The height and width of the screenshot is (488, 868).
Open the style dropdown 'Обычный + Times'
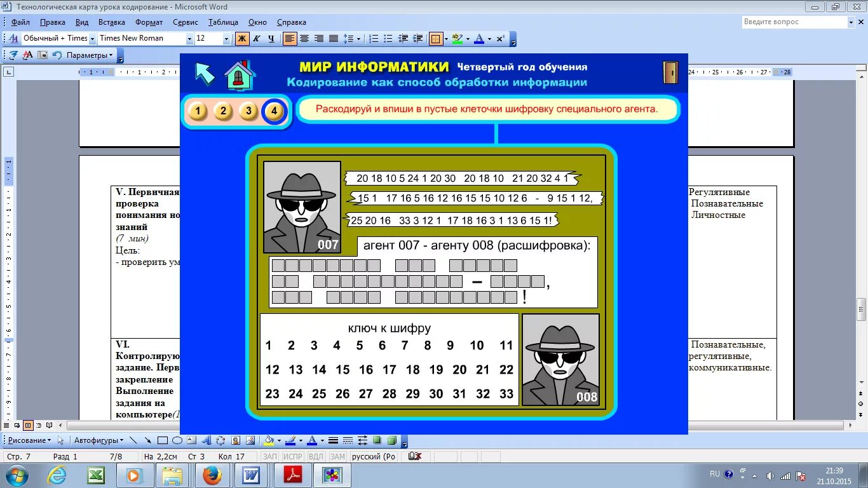(x=93, y=39)
